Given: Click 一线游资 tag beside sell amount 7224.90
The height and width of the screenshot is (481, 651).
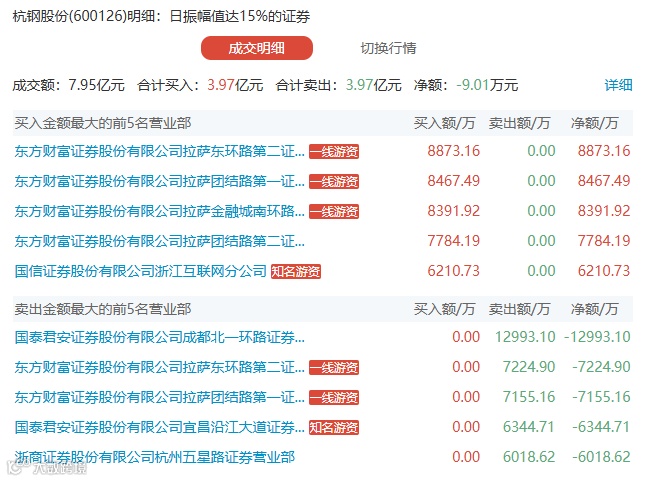Looking at the screenshot, I should (334, 367).
